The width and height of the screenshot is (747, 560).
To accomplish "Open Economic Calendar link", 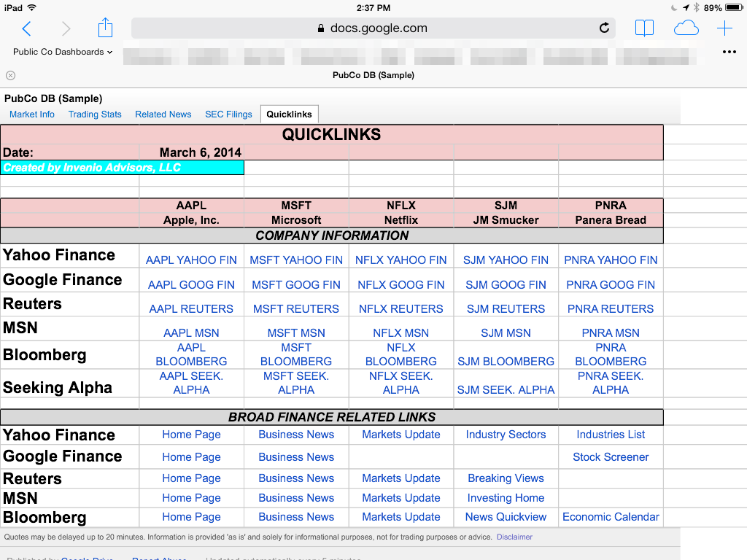I will coord(611,517).
